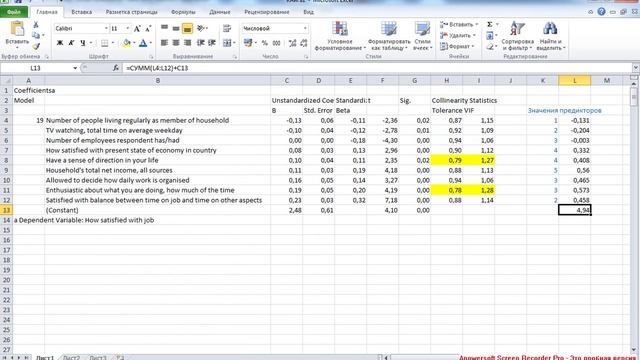Set top vertical alignment
Image resolution: width=640 pixels, height=360 pixels.
click(164, 28)
